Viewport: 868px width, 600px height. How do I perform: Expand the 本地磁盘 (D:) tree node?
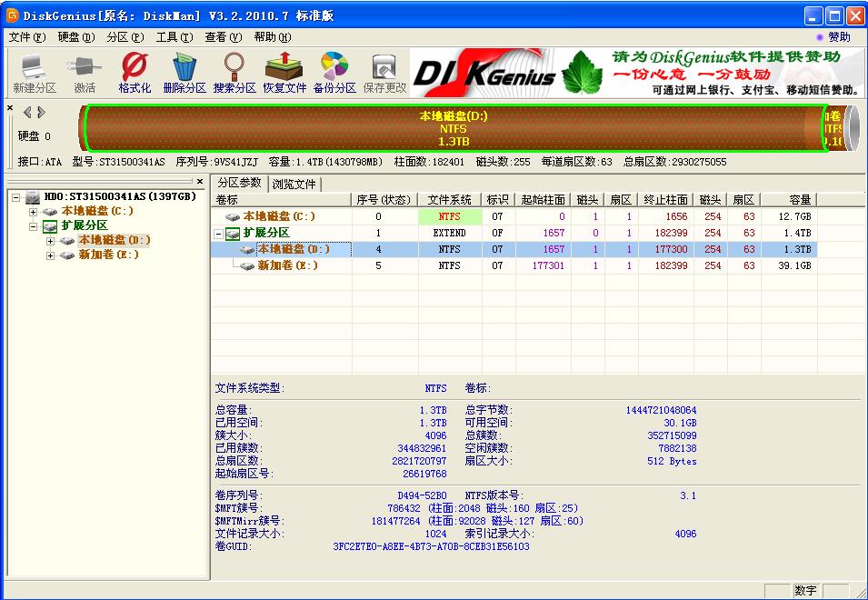pyautogui.click(x=50, y=241)
